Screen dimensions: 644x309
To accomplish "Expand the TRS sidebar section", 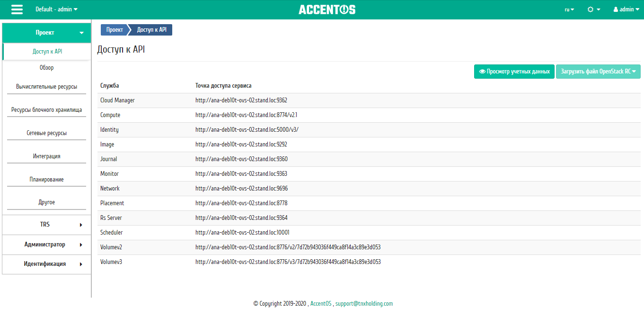I will pos(46,225).
